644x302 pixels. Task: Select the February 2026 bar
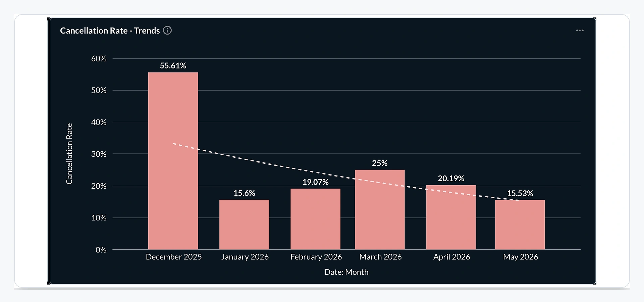pos(315,219)
